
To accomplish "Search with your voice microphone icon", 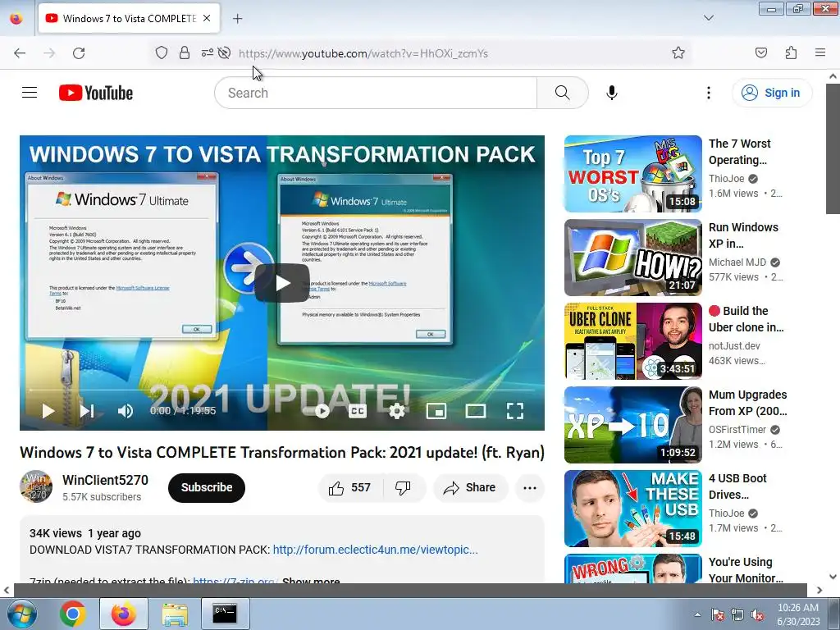I will [612, 93].
